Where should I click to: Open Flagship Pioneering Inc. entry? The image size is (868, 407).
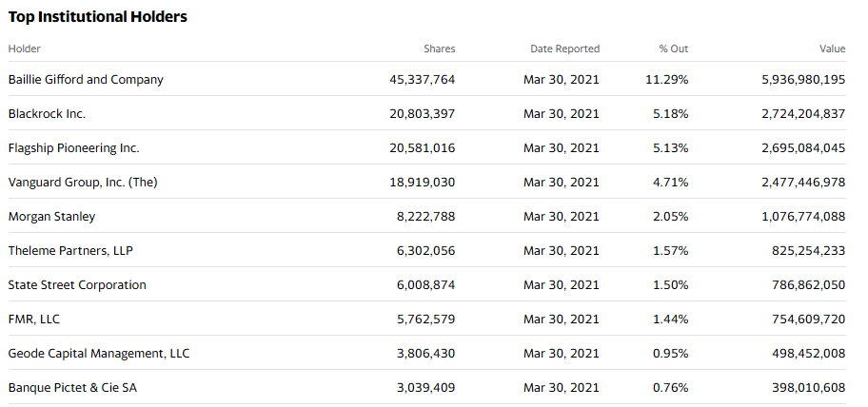73,148
